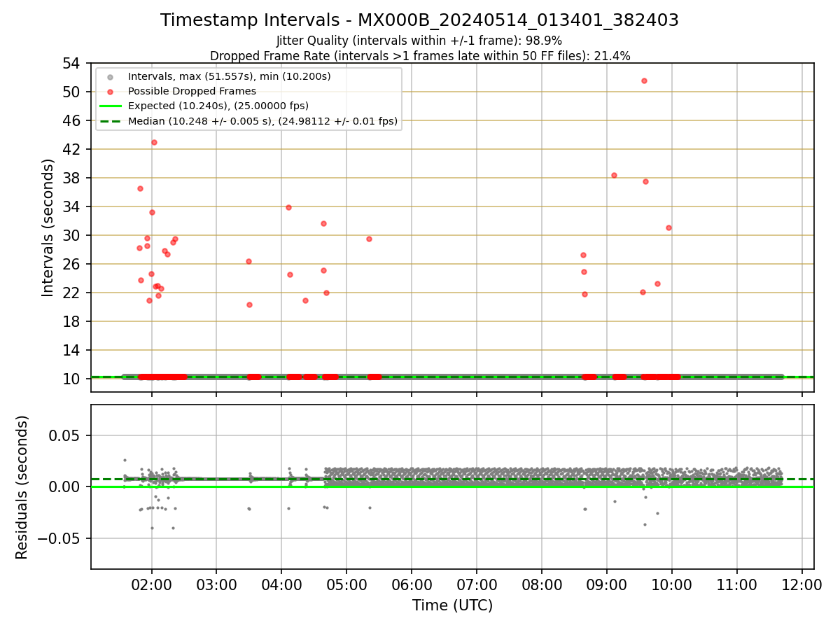Click the y-axis tick label 26
This screenshot has width=840, height=630.
point(73,264)
